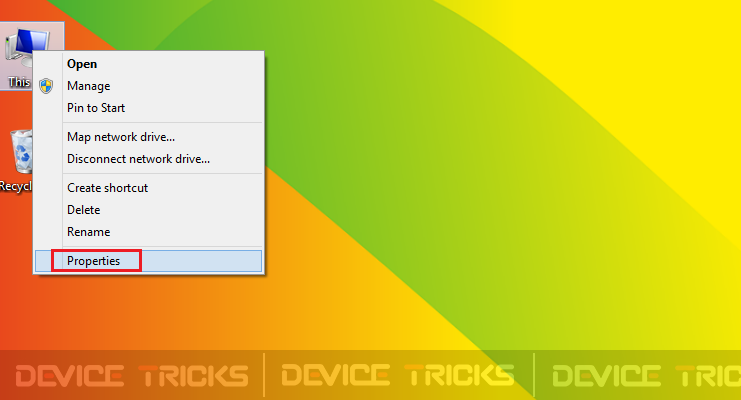Click the "This" label under computer icon
Screen dimensions: 741x400
click(x=19, y=82)
